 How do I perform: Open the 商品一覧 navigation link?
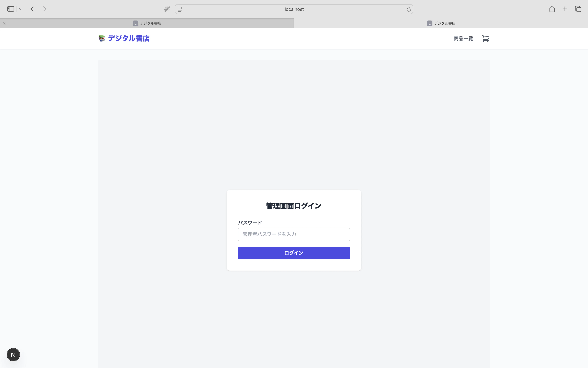tap(463, 38)
